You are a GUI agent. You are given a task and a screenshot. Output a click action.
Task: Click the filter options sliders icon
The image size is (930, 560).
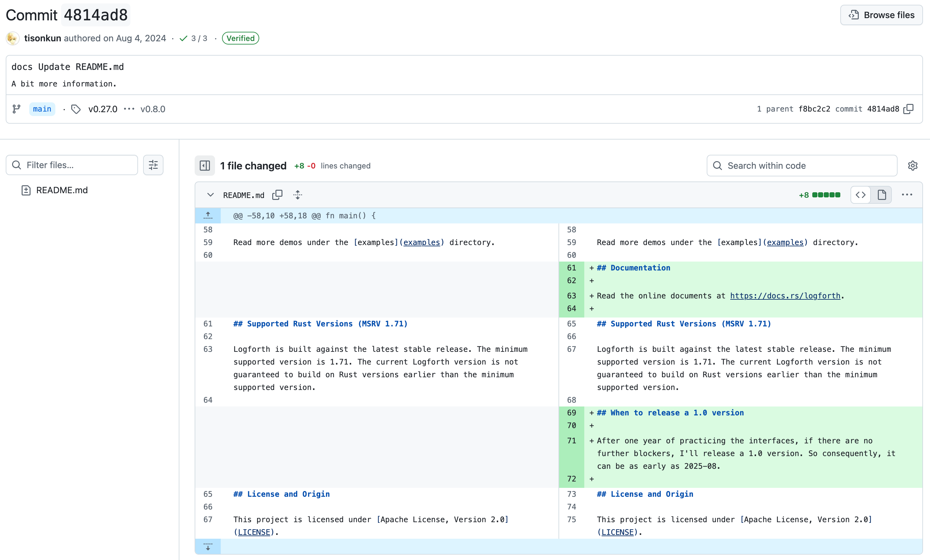pyautogui.click(x=153, y=165)
